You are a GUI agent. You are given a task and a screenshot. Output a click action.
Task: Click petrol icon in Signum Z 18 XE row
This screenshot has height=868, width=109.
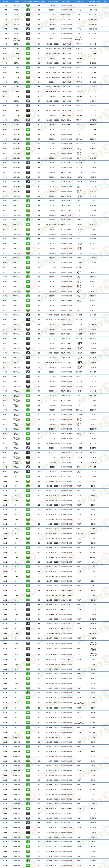point(28,129)
